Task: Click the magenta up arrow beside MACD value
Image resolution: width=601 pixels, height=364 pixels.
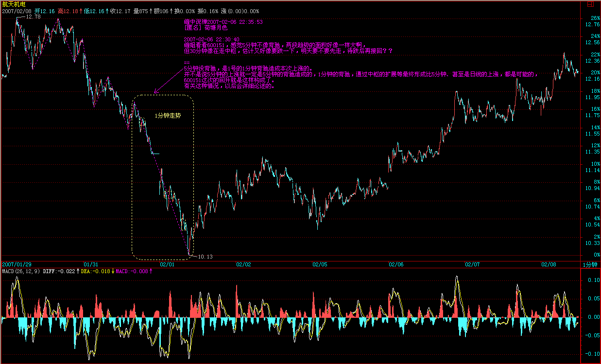Action: click(x=151, y=271)
